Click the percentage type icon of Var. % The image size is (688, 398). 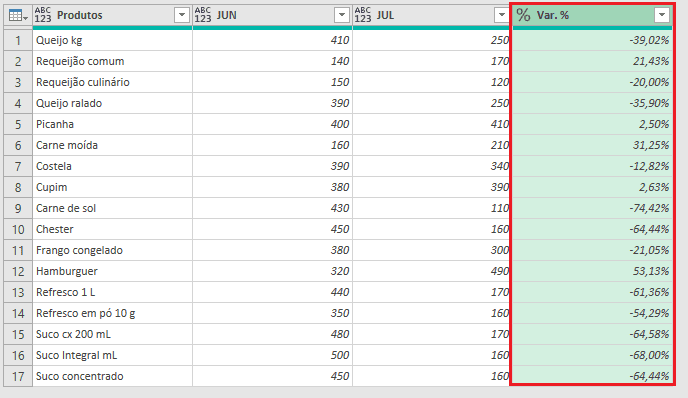[x=523, y=15]
